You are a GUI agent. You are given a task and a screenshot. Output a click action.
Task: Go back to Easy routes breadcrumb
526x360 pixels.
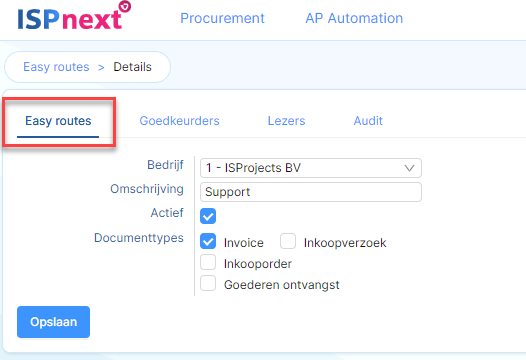(x=56, y=67)
